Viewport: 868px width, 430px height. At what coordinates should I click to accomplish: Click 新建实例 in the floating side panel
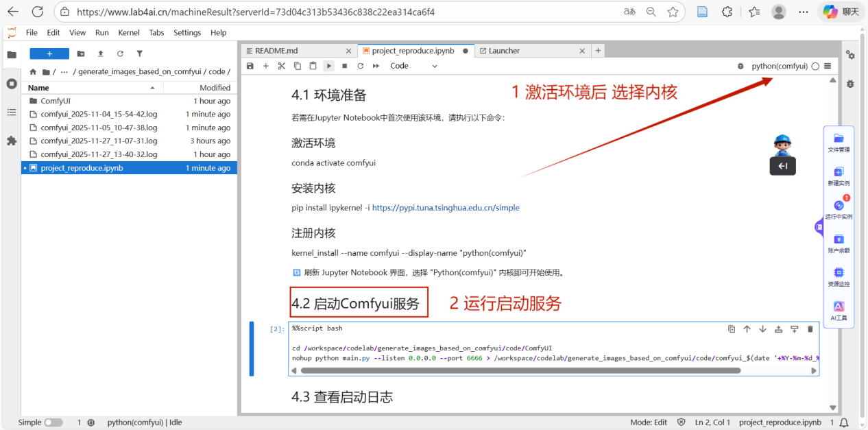click(x=839, y=176)
